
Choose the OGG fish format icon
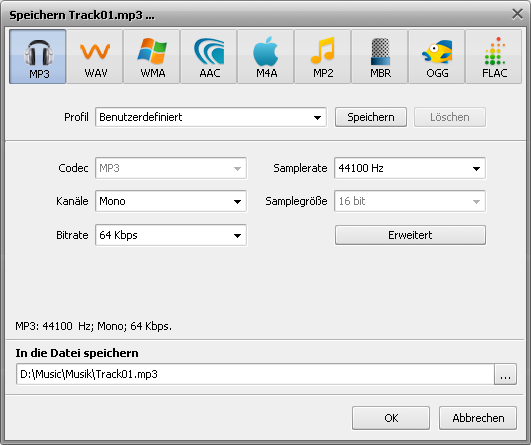click(437, 57)
